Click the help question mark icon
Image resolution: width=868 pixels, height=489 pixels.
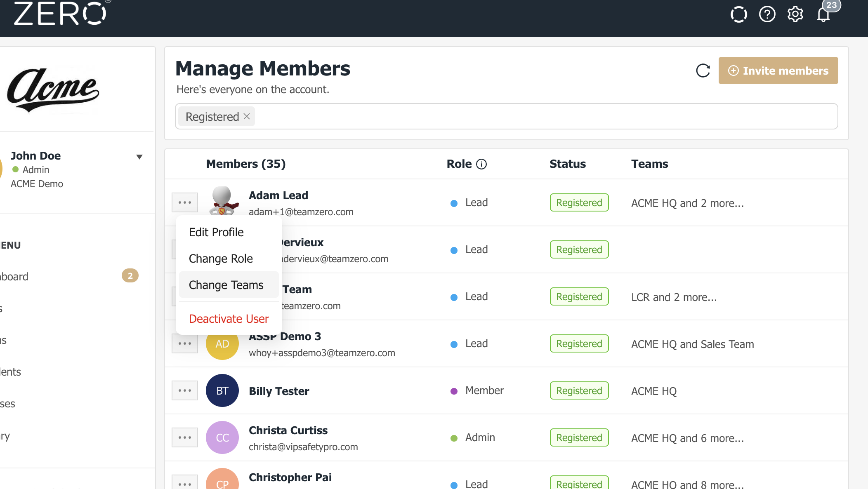(x=767, y=14)
